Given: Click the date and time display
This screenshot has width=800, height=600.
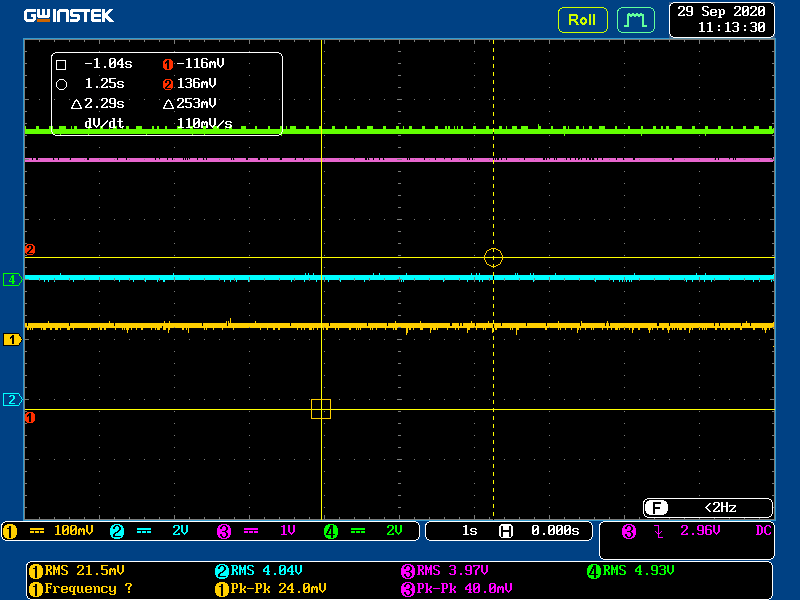Looking at the screenshot, I should click(721, 19).
